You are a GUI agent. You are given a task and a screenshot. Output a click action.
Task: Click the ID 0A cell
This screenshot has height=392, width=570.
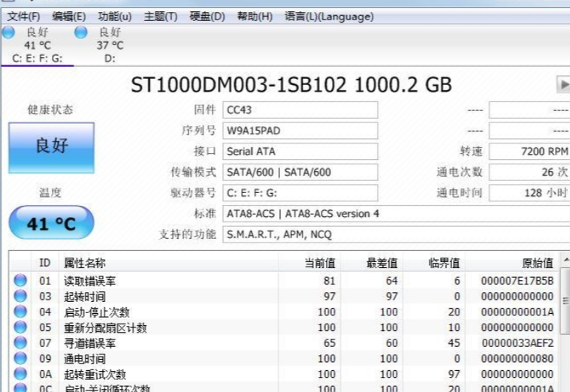coord(46,374)
